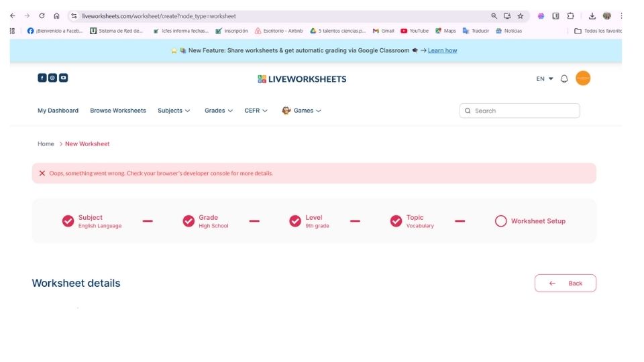
Task: Select the Worksheet Setup step circle
Action: pos(500,221)
